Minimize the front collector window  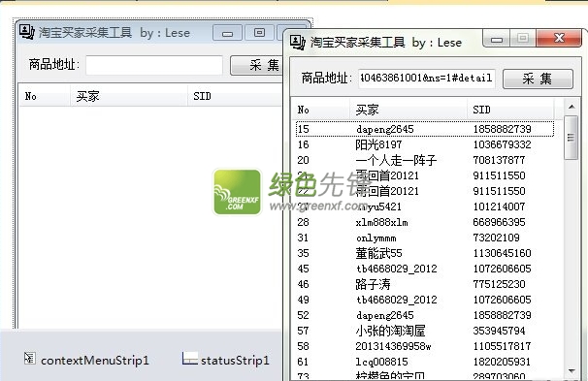pyautogui.click(x=497, y=39)
